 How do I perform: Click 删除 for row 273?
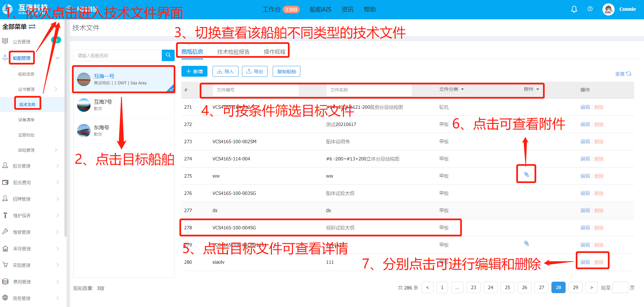pos(599,142)
